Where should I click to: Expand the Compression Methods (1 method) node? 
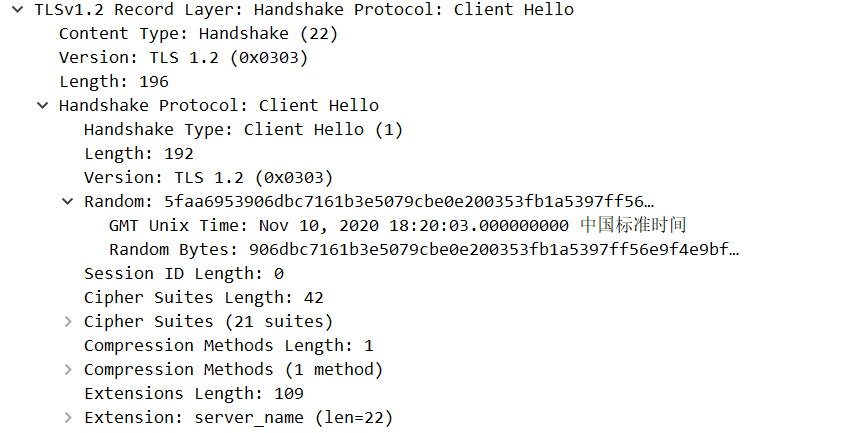click(x=68, y=370)
